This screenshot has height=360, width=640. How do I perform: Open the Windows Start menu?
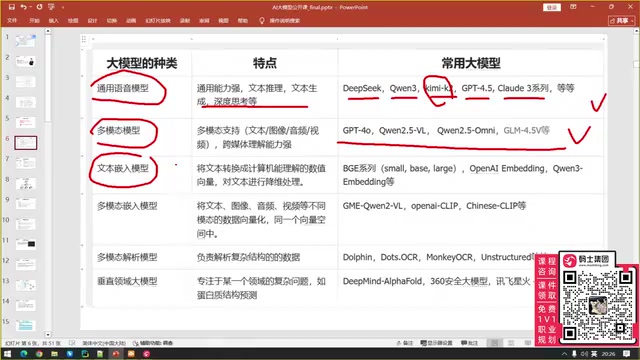(x=7, y=354)
